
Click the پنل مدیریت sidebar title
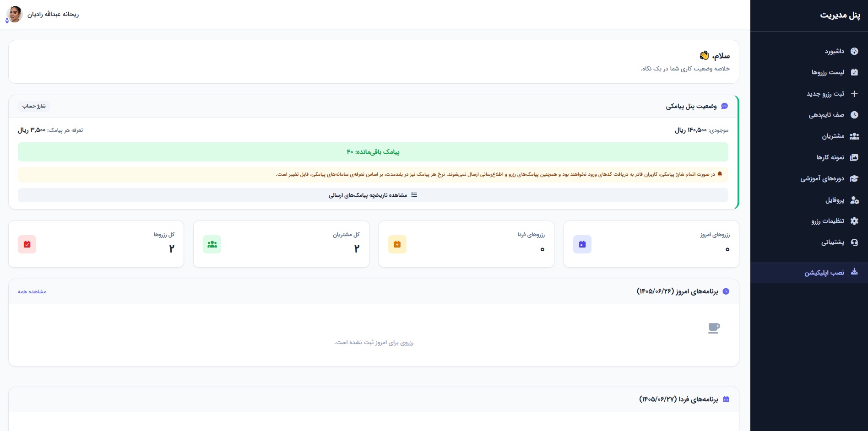(840, 15)
